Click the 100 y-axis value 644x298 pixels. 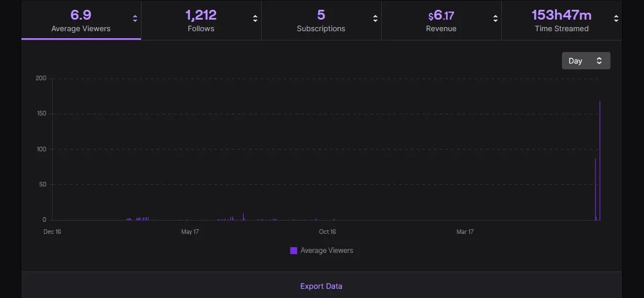pos(41,149)
